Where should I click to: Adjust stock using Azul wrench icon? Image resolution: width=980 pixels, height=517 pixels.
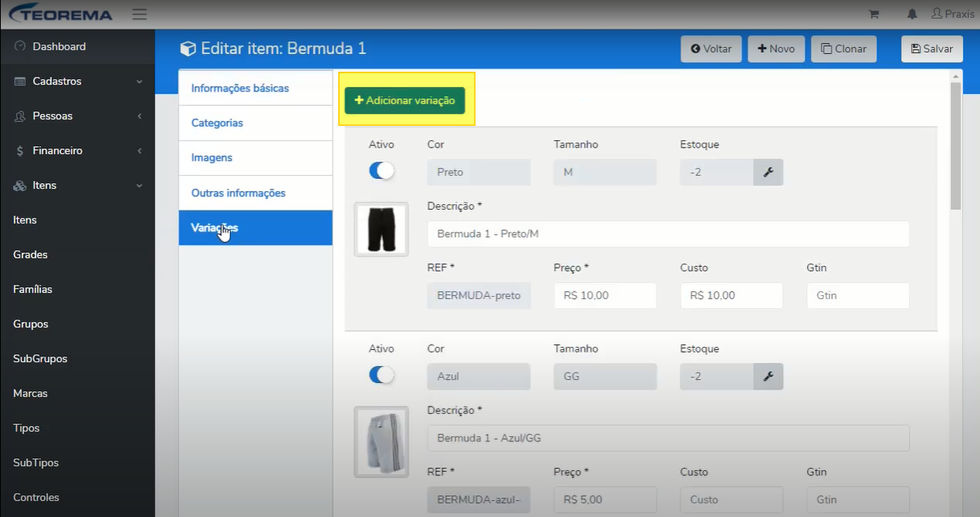[x=769, y=376]
